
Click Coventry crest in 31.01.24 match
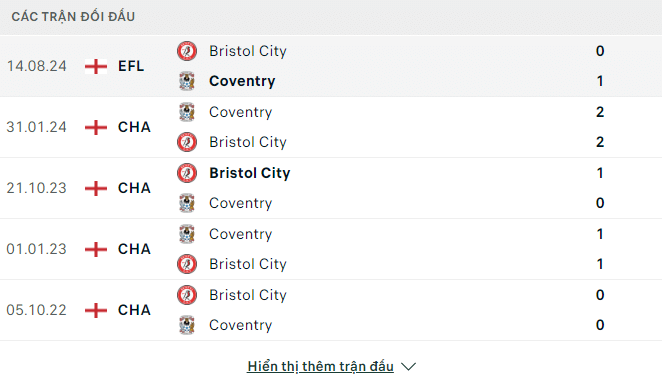pos(187,112)
